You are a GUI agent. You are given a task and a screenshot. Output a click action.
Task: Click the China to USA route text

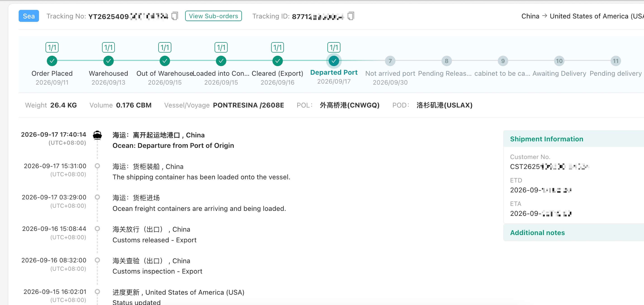coord(582,16)
